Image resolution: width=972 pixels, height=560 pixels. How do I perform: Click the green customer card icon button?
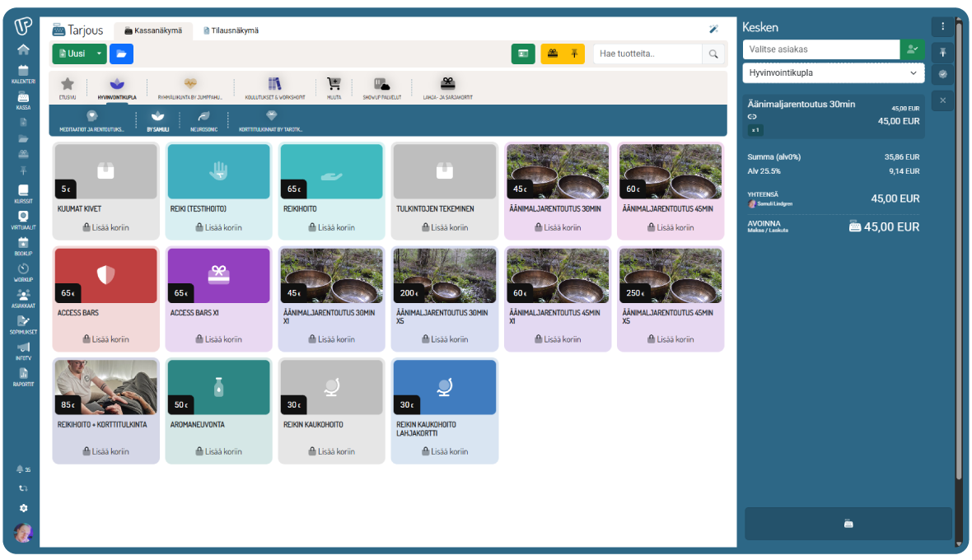pyautogui.click(x=523, y=54)
